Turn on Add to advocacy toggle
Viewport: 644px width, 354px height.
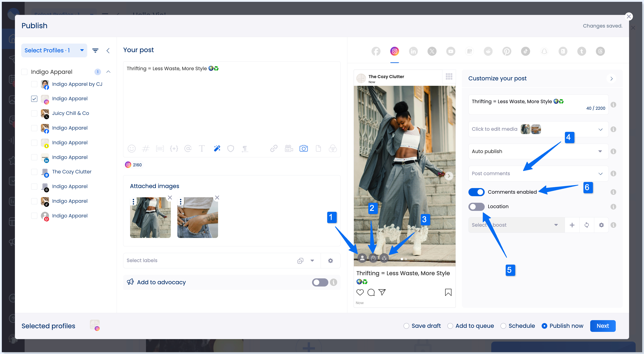click(320, 282)
